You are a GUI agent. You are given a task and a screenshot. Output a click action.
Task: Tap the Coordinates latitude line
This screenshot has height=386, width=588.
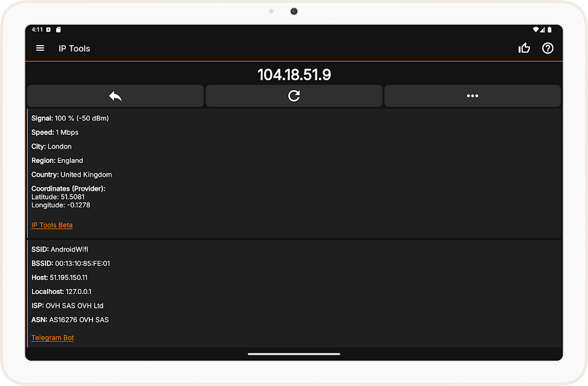coord(58,197)
